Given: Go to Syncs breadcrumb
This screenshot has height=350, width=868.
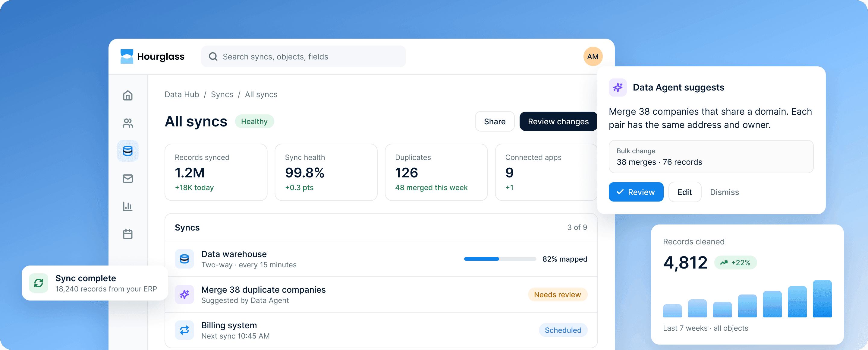Looking at the screenshot, I should point(222,94).
